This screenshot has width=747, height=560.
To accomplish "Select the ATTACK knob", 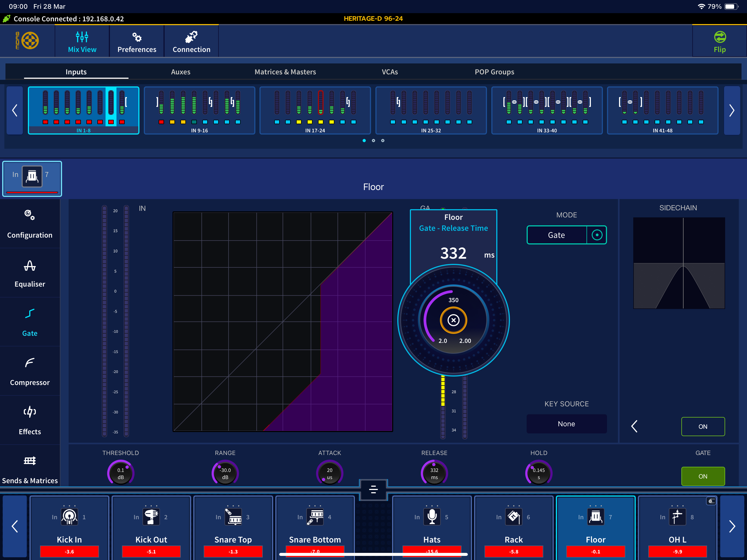I will pos(329,472).
